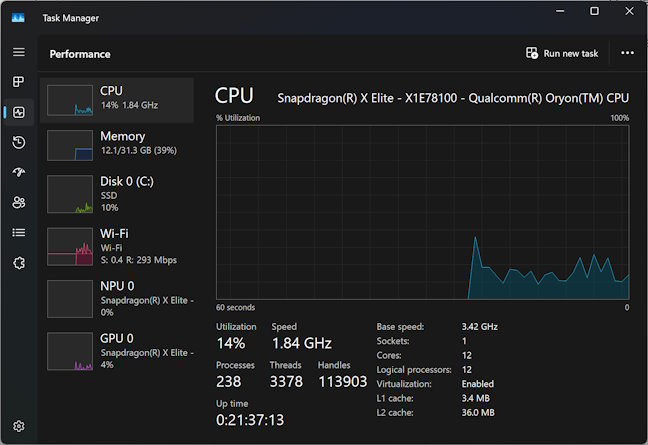Click the 12.1/31.3 GB (39%) memory text
The height and width of the screenshot is (445, 648).
click(x=138, y=150)
